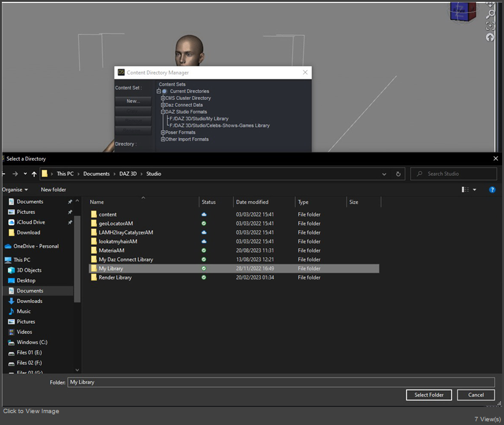
Task: Expand the Other Import Formats node
Action: pyautogui.click(x=163, y=139)
